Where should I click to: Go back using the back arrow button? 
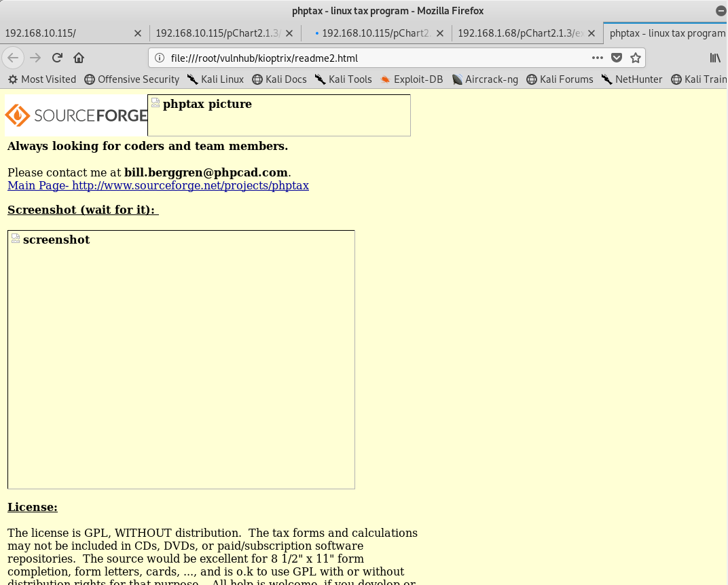pos(13,58)
